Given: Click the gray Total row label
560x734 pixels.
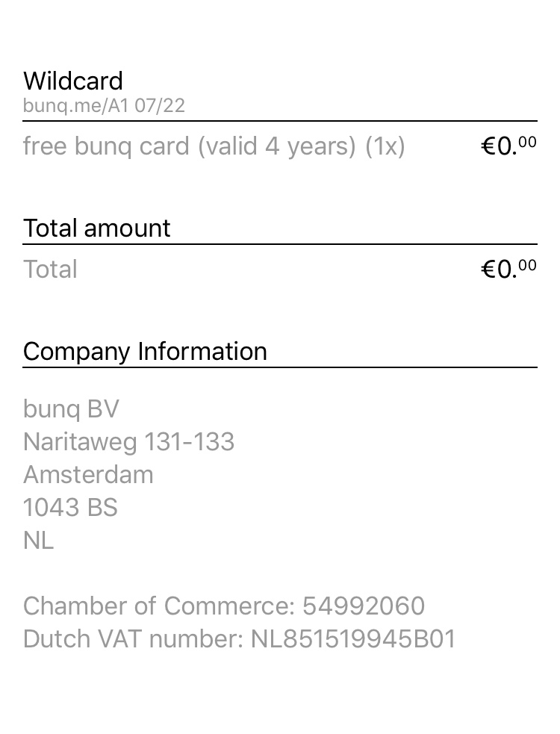Looking at the screenshot, I should point(50,270).
